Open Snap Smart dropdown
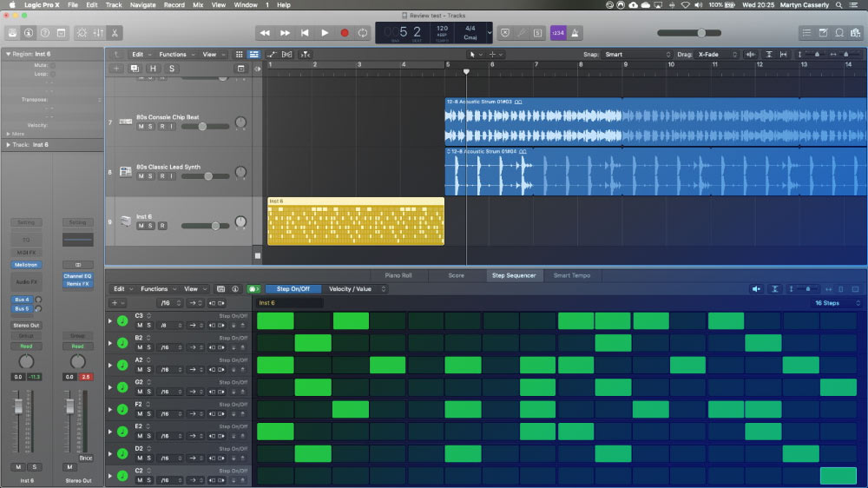 pyautogui.click(x=638, y=55)
